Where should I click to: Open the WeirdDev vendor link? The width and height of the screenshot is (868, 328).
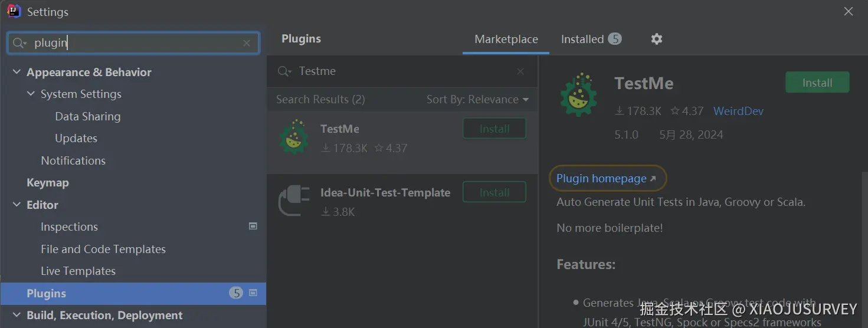point(738,111)
